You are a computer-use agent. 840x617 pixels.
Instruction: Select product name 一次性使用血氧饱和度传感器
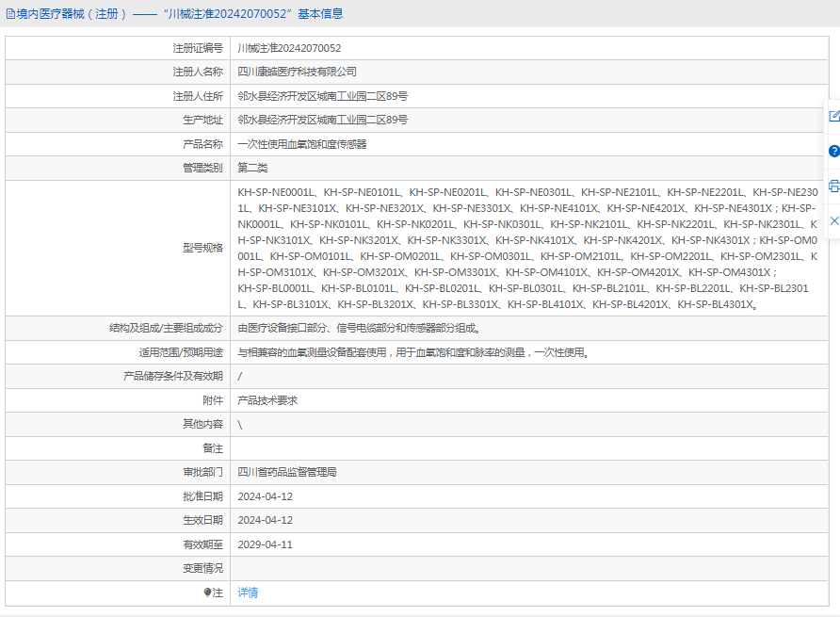tap(302, 144)
